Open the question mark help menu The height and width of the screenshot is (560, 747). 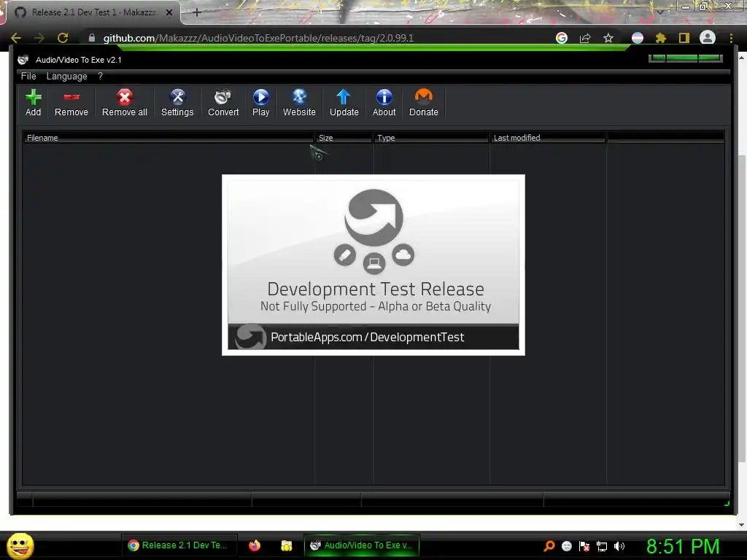pyautogui.click(x=100, y=76)
